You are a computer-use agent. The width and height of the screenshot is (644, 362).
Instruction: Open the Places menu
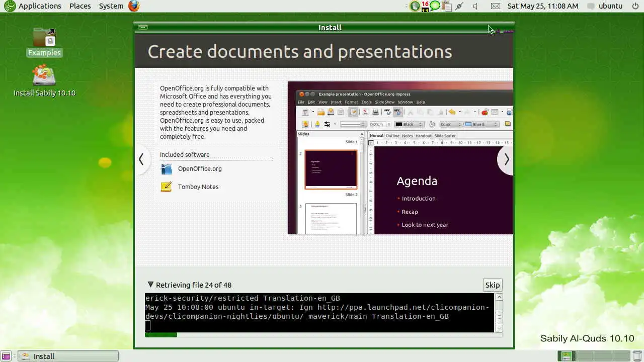click(x=80, y=6)
